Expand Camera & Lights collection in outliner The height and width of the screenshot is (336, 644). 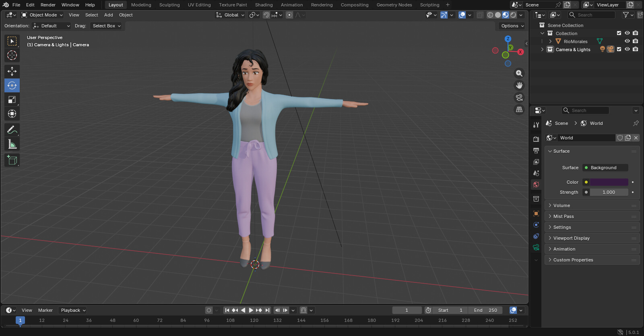coord(542,50)
